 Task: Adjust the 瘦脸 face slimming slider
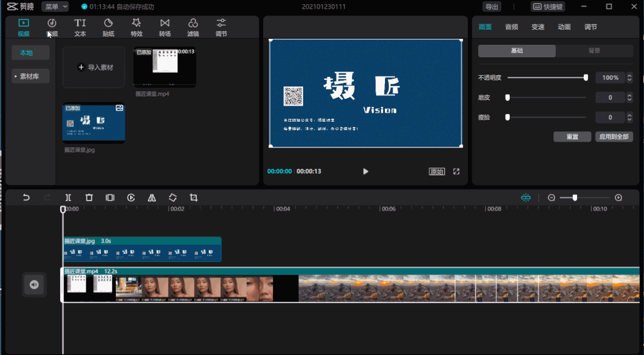coord(547,117)
